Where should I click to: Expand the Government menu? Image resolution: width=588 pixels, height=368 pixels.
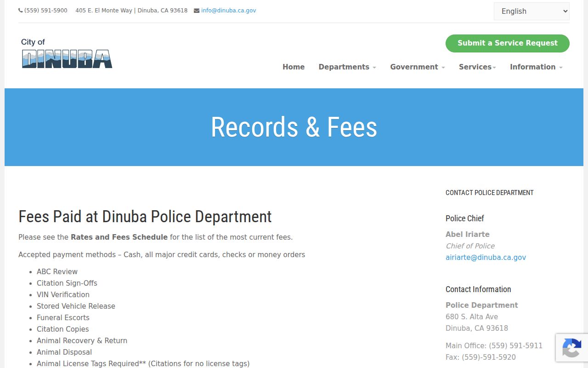418,67
